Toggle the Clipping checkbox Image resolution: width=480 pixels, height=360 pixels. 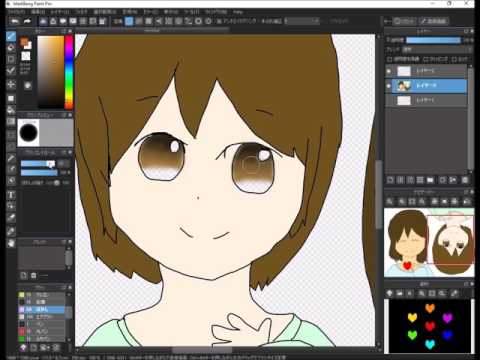[426, 59]
